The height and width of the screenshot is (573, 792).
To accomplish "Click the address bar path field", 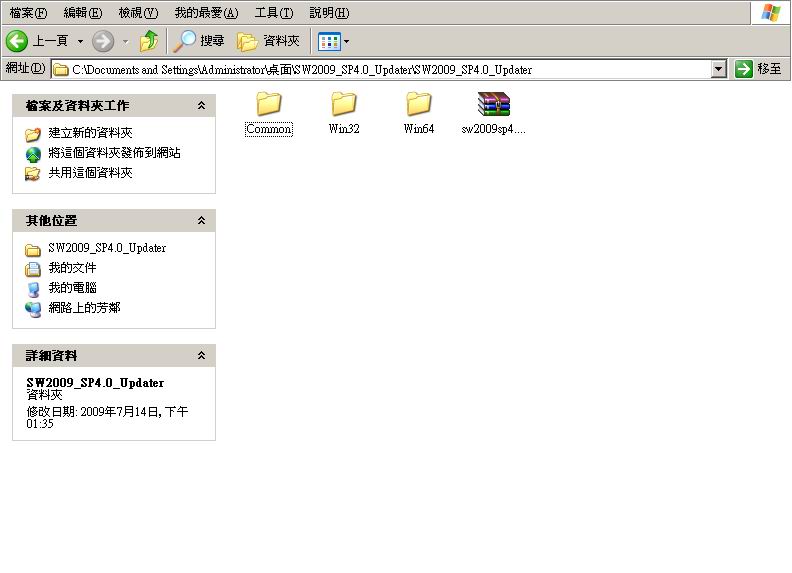I will (389, 69).
